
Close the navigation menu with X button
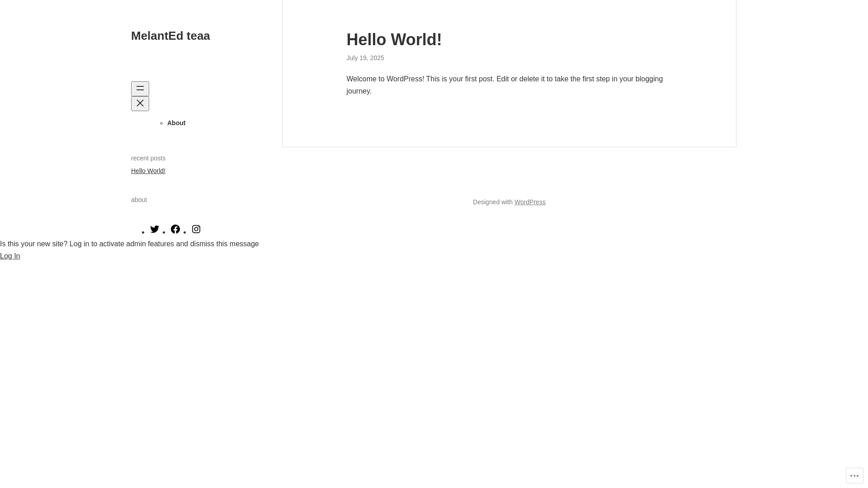tap(140, 103)
